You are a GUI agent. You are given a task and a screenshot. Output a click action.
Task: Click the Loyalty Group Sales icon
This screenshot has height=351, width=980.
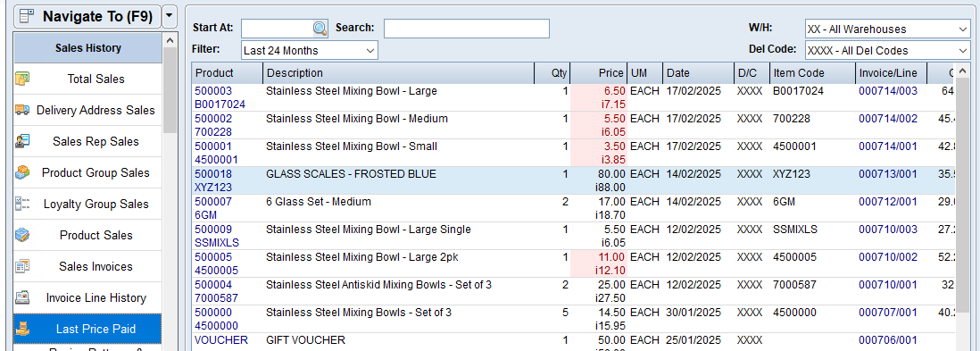[x=22, y=204]
